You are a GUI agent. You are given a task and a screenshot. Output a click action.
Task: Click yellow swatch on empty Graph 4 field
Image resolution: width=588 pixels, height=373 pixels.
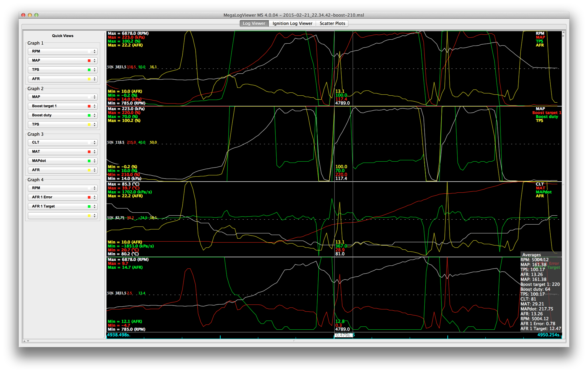[x=89, y=216]
